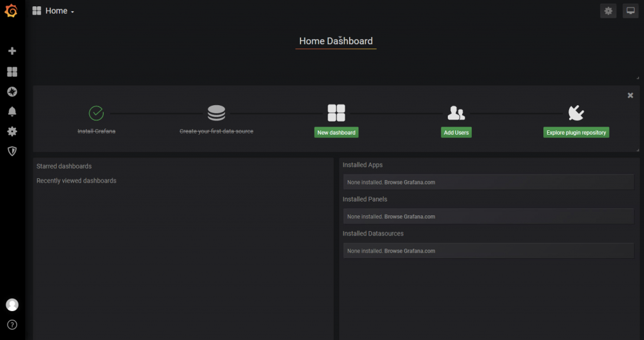Screen dimensions: 644x340
Task: Click the dashboard grid icon beside Home
Action: pos(36,11)
